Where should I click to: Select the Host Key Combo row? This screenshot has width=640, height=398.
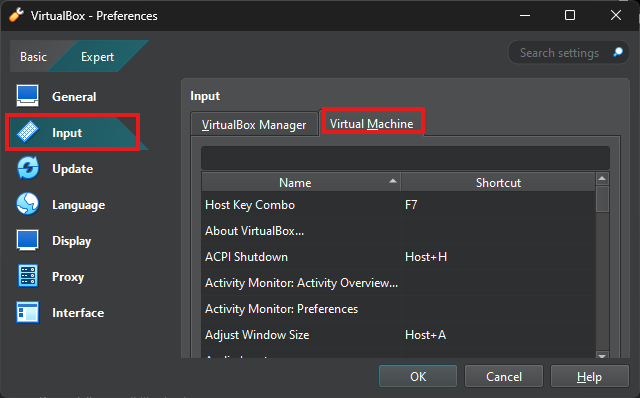pyautogui.click(x=398, y=205)
